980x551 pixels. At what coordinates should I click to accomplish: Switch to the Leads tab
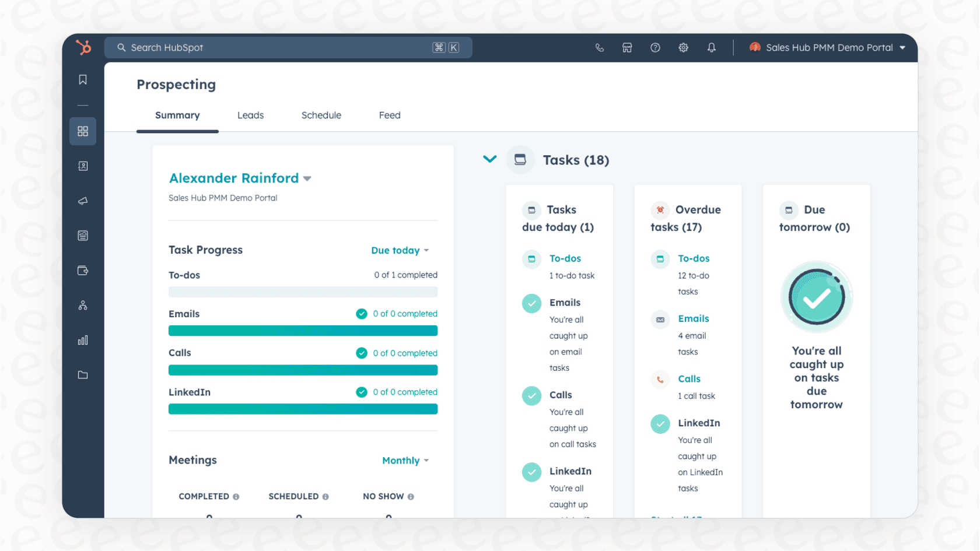point(250,115)
